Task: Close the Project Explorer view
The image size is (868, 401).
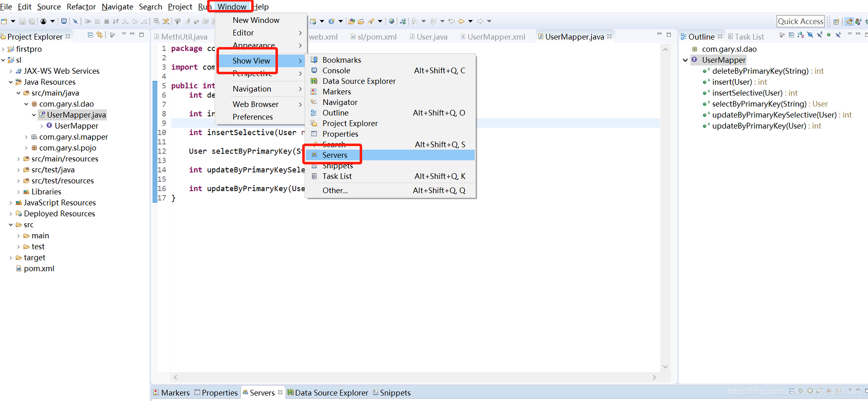Action: point(68,36)
